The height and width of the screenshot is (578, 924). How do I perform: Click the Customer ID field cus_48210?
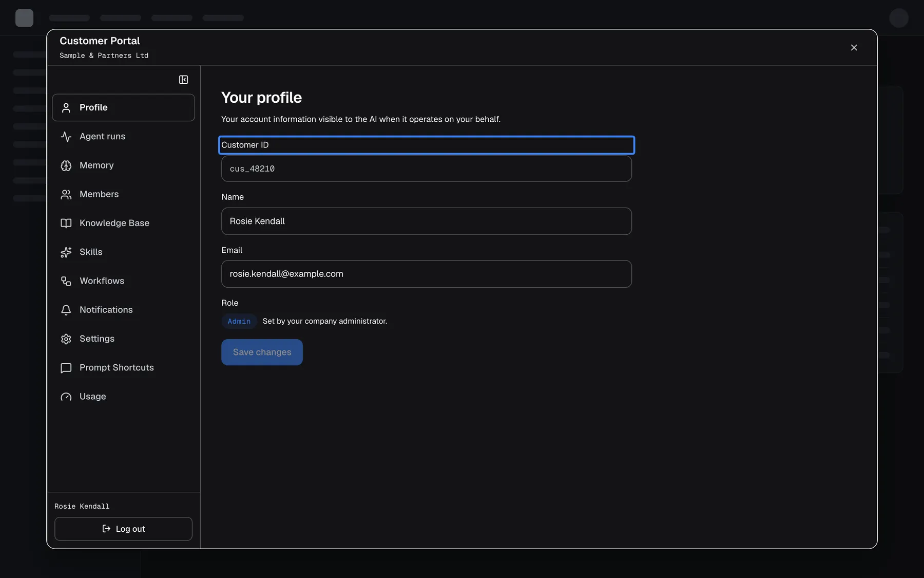(x=426, y=169)
